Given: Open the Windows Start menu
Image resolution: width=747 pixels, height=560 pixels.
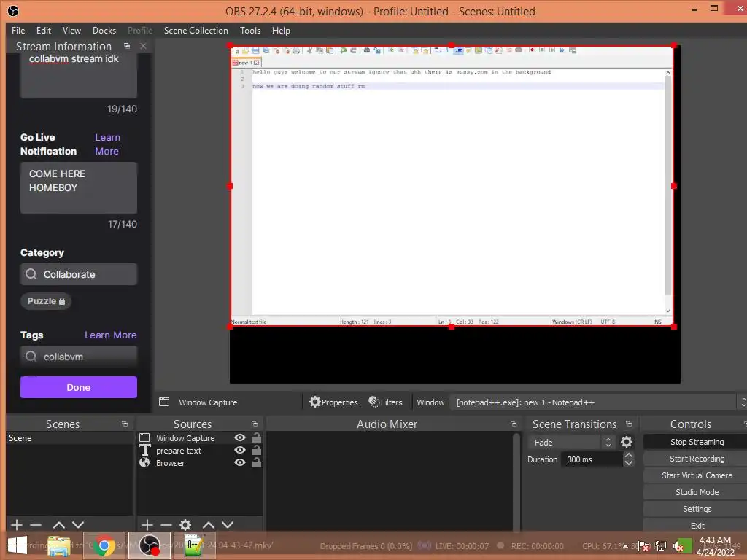Looking at the screenshot, I should tap(18, 545).
